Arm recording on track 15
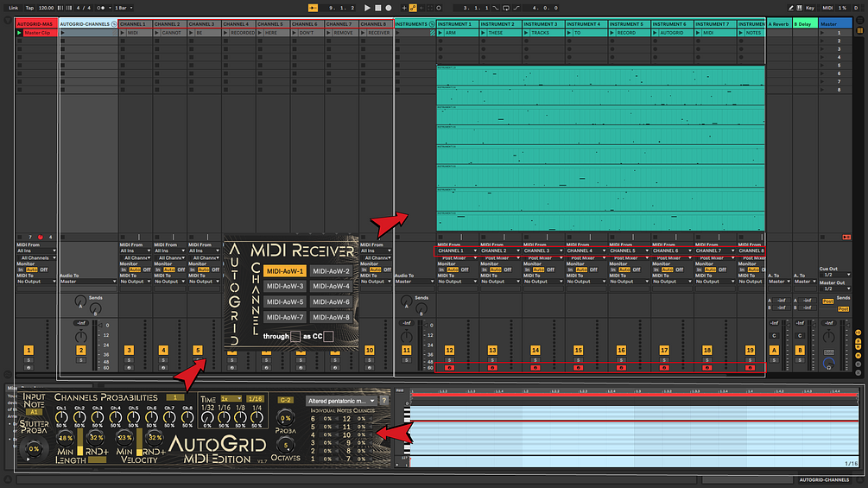Viewport: 868px width, 488px height. click(578, 367)
